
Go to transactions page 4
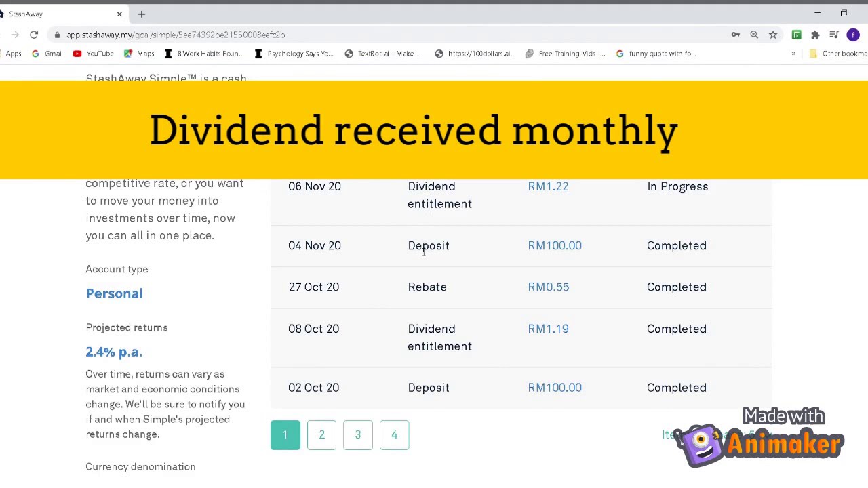click(x=394, y=435)
